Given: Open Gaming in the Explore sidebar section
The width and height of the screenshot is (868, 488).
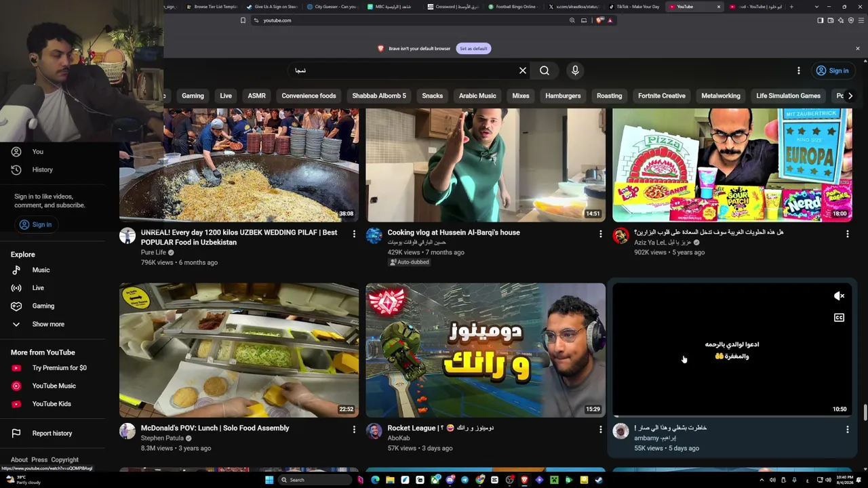Looking at the screenshot, I should pyautogui.click(x=52, y=306).
